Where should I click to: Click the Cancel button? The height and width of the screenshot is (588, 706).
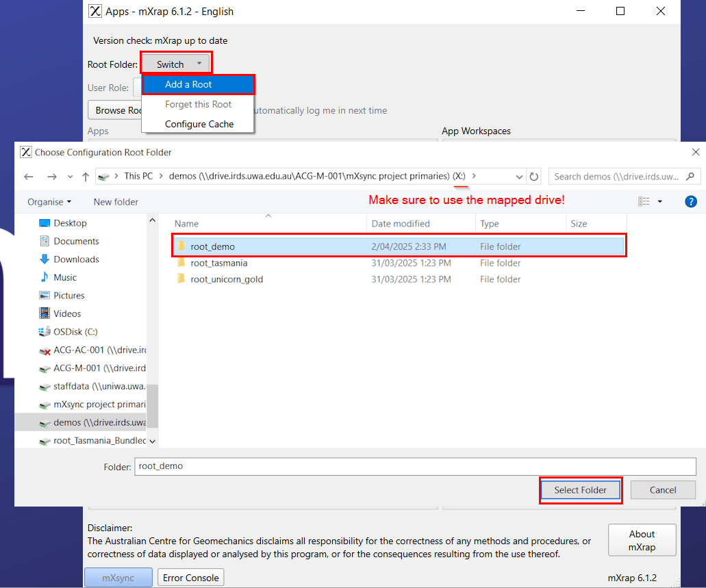(x=662, y=490)
